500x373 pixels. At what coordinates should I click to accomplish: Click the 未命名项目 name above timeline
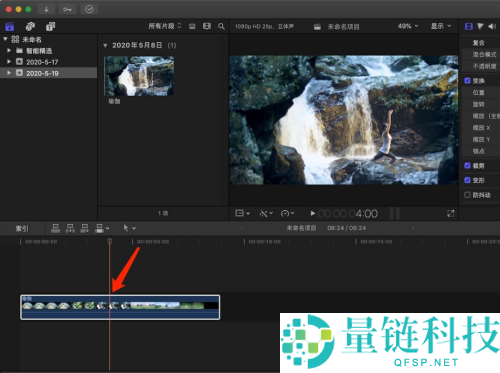click(x=301, y=228)
